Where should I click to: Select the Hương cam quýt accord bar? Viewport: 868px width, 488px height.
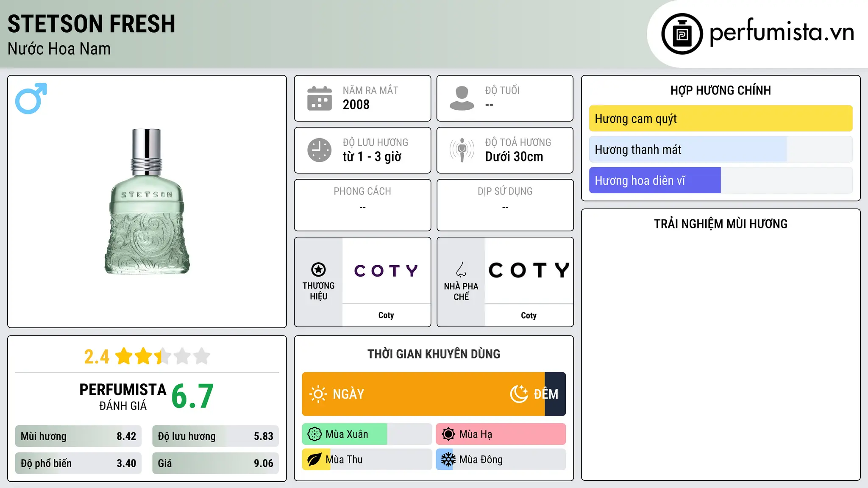(x=721, y=119)
